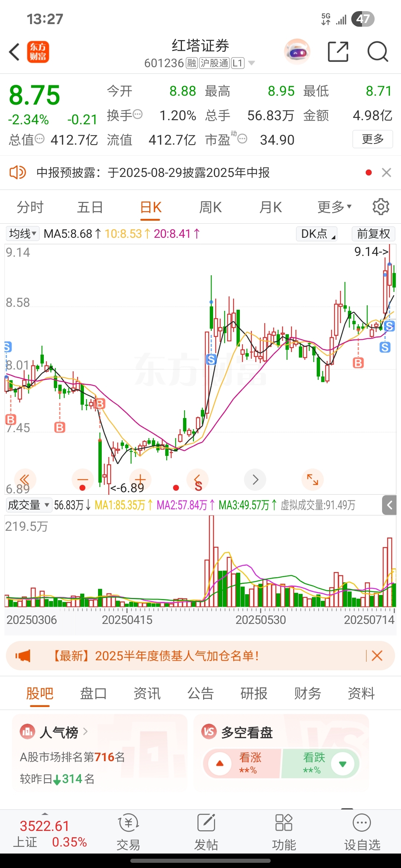
Task: Tap the current price 8.75
Action: pos(35,95)
